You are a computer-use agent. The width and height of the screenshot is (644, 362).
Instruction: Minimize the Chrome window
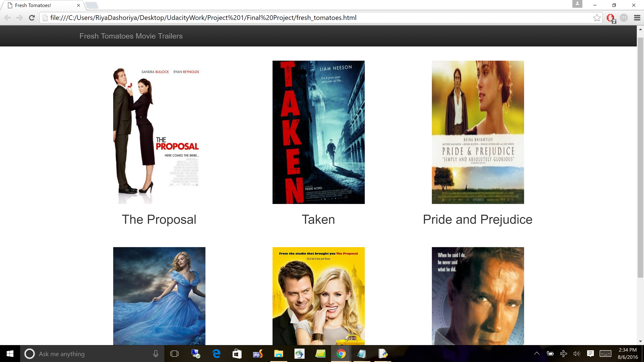[595, 5]
